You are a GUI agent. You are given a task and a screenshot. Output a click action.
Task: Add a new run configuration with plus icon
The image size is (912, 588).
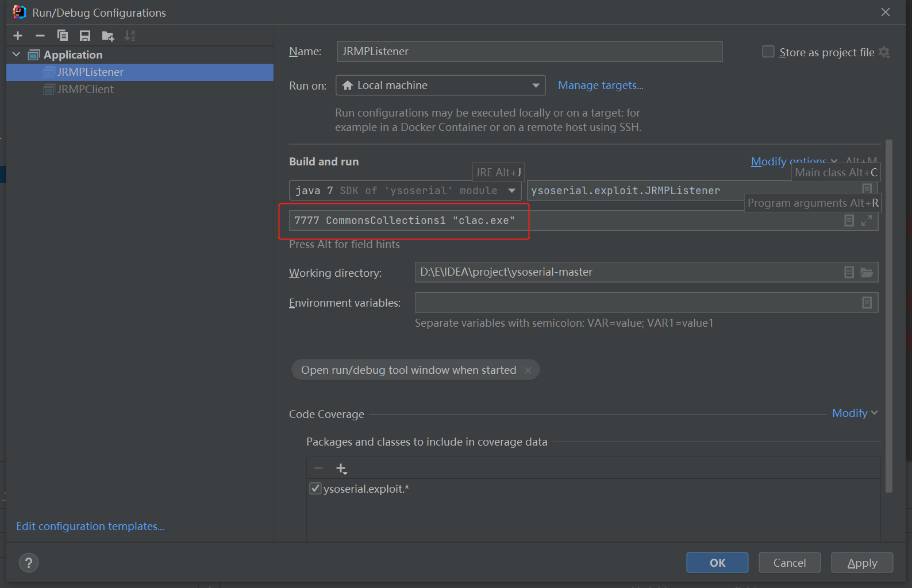[18, 36]
